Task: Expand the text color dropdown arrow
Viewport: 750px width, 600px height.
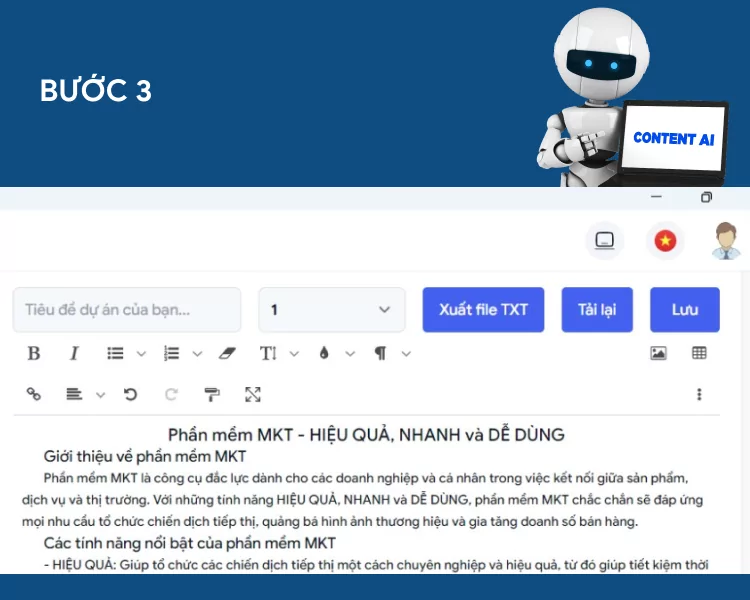Action: pyautogui.click(x=350, y=354)
